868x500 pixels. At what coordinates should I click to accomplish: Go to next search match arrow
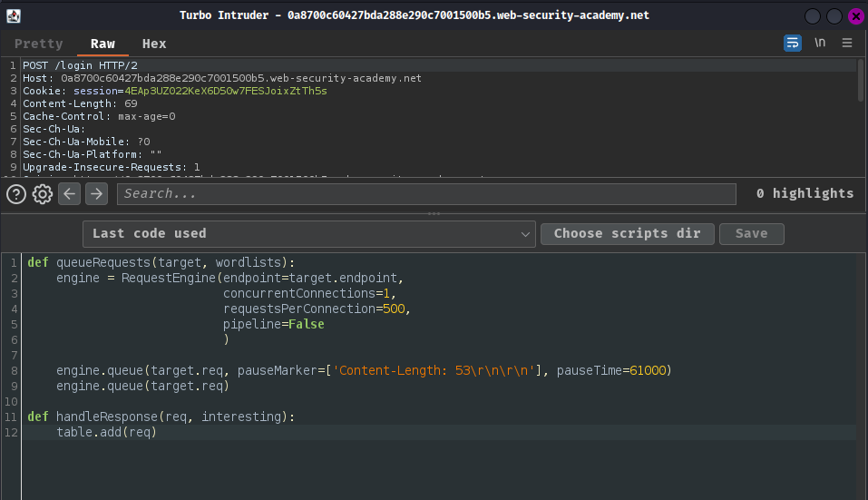[96, 194]
